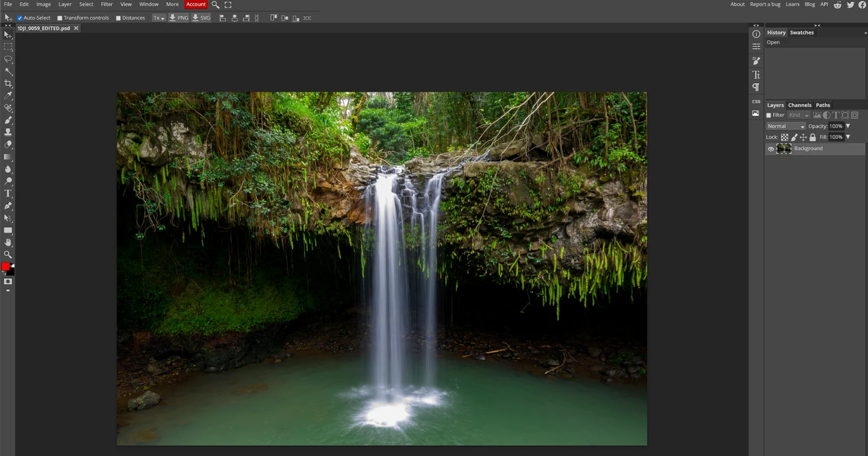Open the Normal blend mode dropdown

(x=785, y=126)
